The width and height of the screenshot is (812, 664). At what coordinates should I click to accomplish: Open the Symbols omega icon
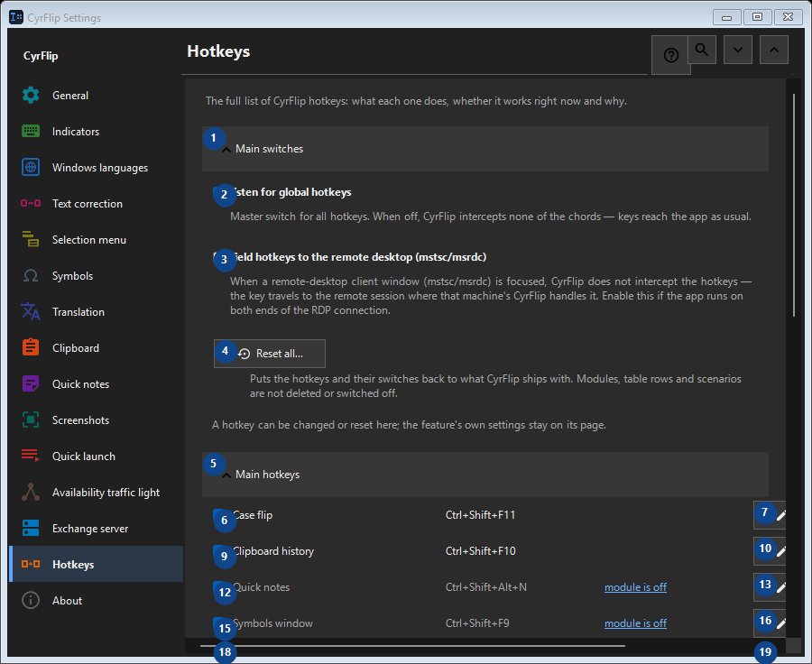pyautogui.click(x=31, y=275)
